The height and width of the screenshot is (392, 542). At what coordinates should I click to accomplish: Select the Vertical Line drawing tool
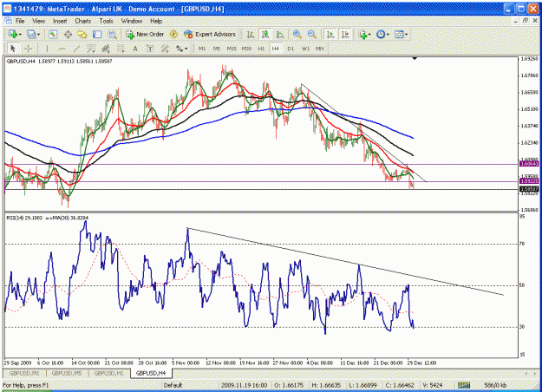coord(47,49)
